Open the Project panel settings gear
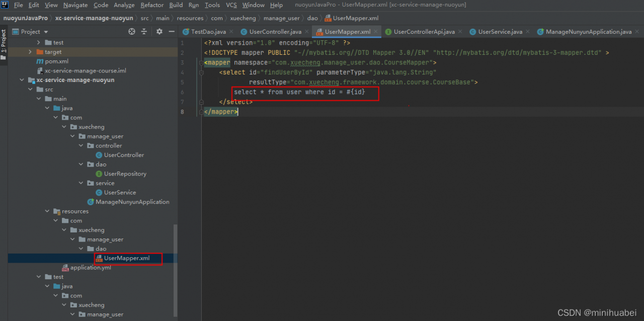This screenshot has width=644, height=321. [159, 31]
